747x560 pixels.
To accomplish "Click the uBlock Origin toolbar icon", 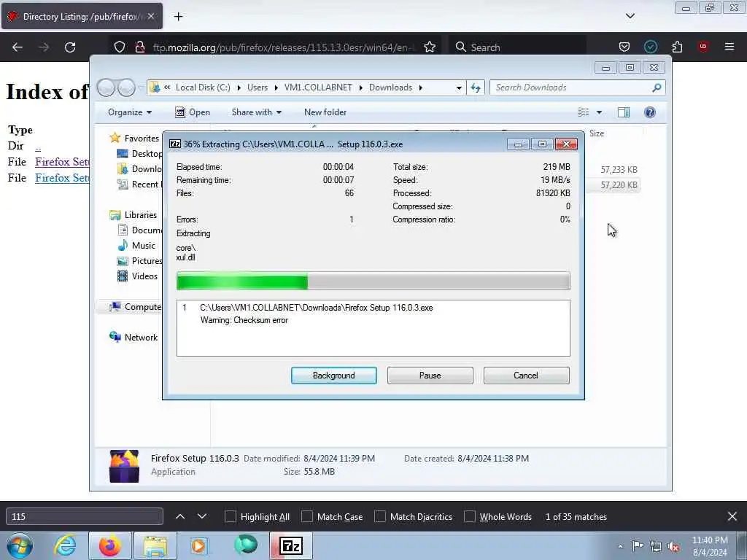I will click(x=703, y=47).
